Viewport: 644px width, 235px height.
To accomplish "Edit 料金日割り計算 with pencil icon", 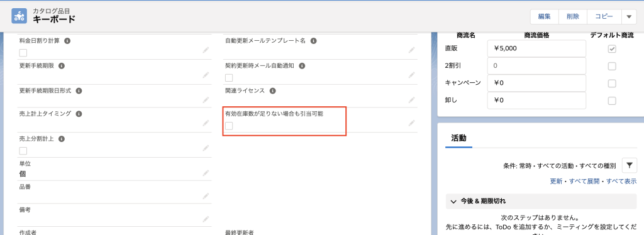I will click(x=206, y=50).
